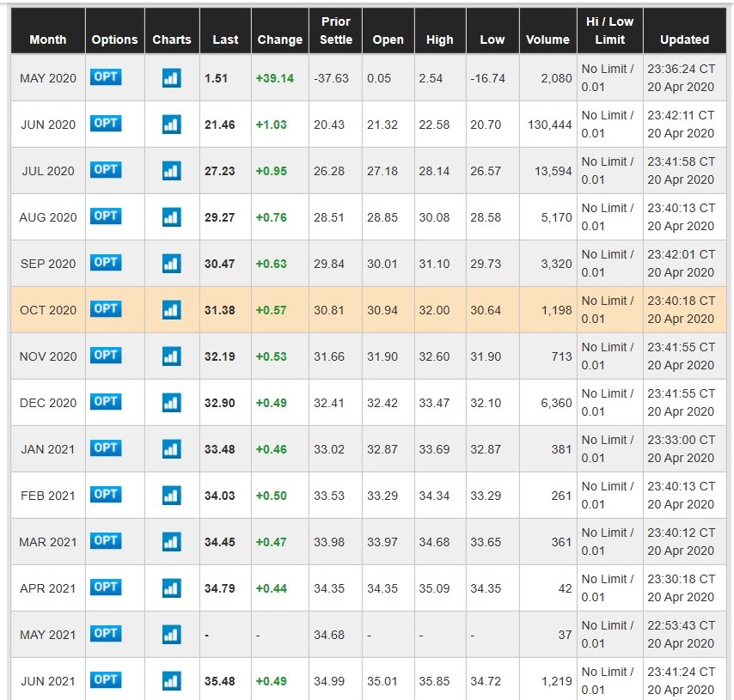The width and height of the screenshot is (734, 700).
Task: View the MAR 2021 chart icon
Action: [x=172, y=542]
